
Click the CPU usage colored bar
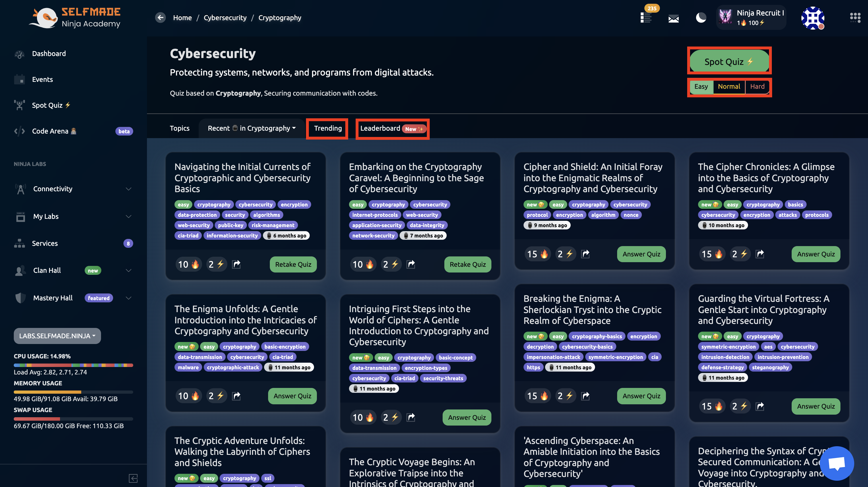pyautogui.click(x=73, y=365)
